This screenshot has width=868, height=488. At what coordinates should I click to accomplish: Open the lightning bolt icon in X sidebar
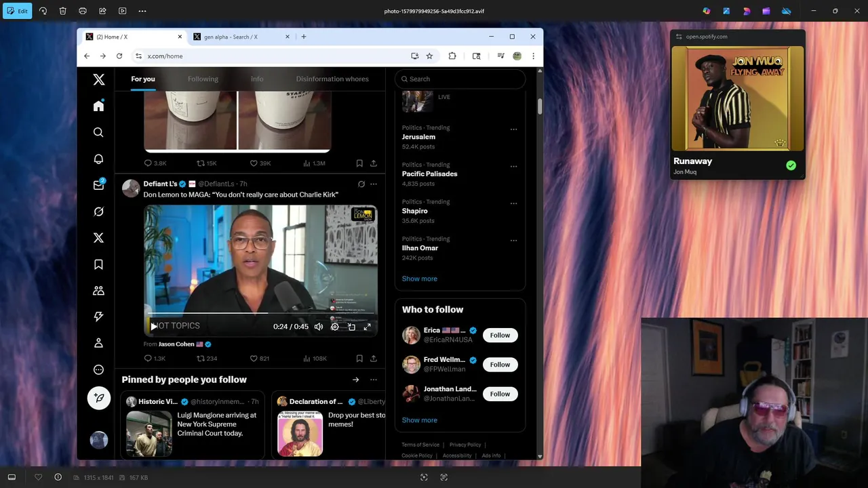98,317
